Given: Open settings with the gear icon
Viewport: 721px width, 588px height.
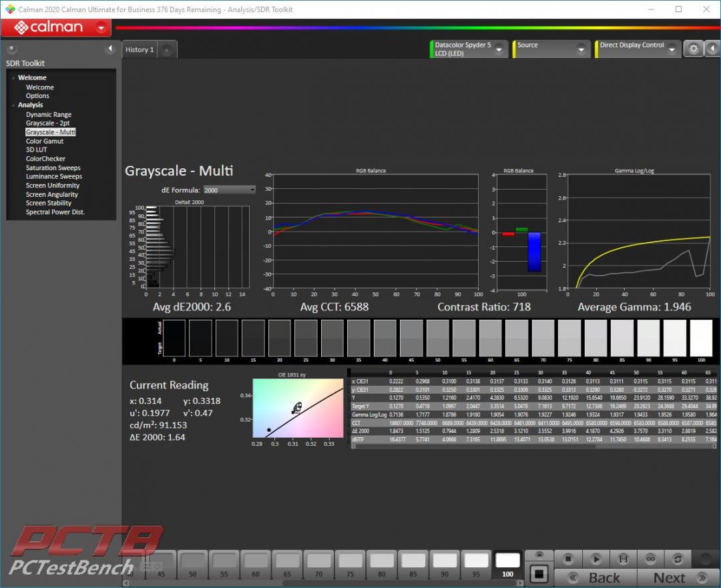Looking at the screenshot, I should (x=694, y=49).
